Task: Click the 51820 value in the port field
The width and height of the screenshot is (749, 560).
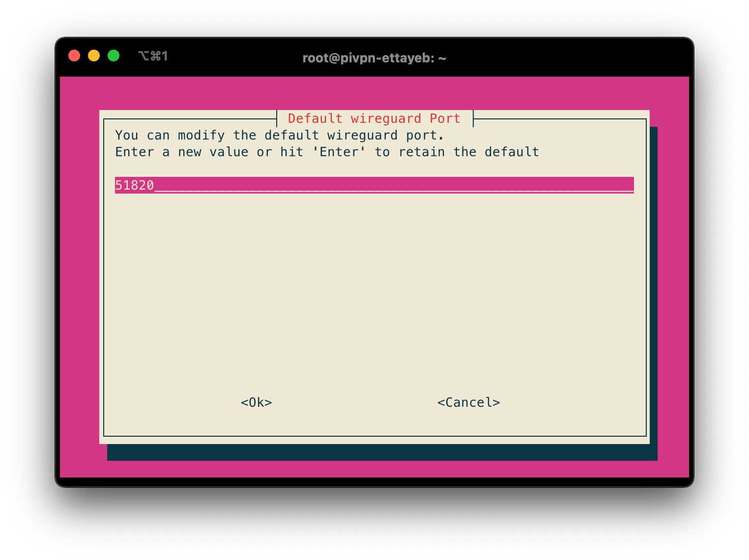Action: (134, 185)
